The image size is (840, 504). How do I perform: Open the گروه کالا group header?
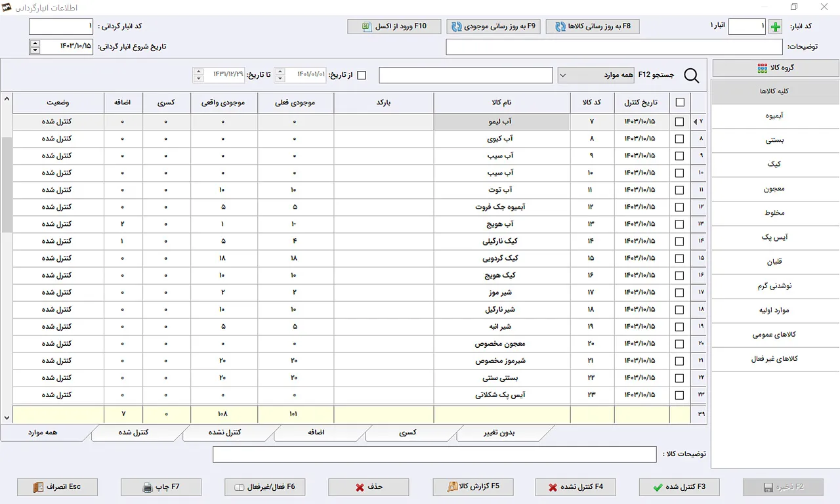click(x=776, y=68)
